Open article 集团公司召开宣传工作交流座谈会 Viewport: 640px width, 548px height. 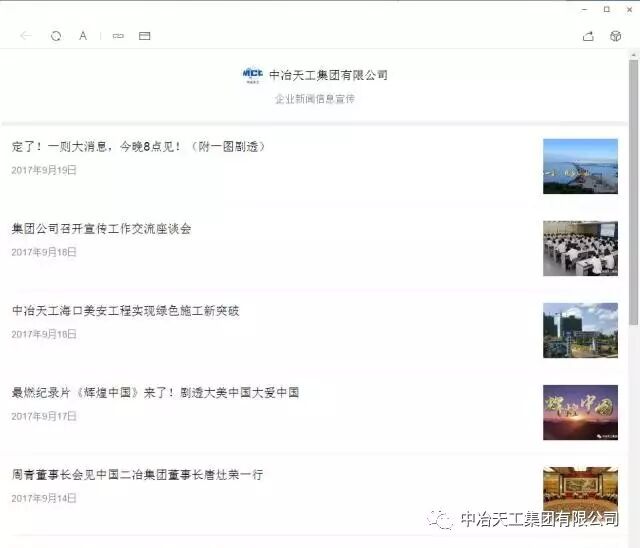pyautogui.click(x=102, y=229)
